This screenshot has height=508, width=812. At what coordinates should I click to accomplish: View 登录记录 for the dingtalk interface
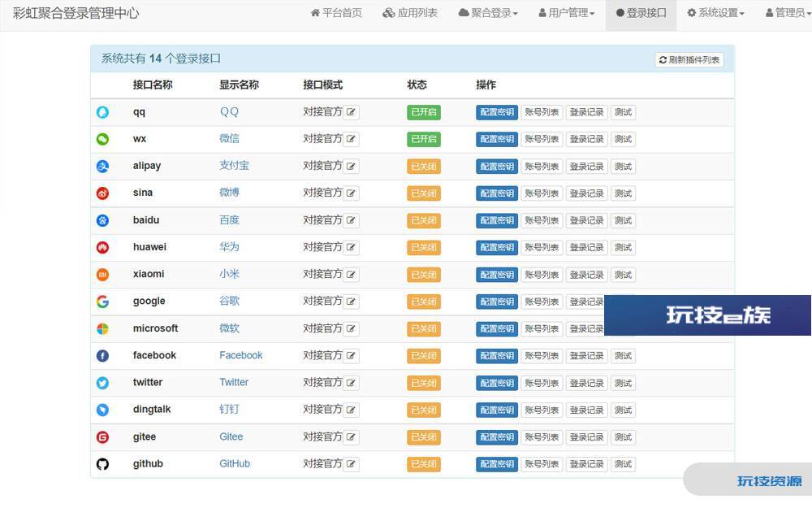[587, 410]
